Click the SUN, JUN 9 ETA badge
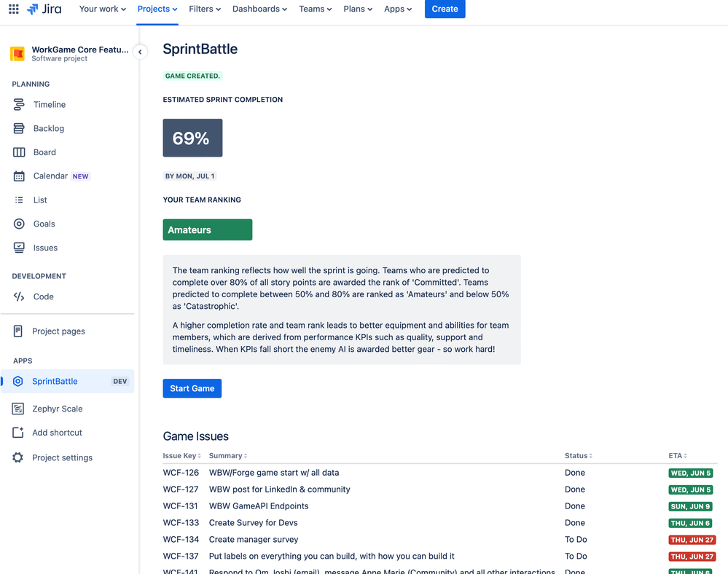Viewport: 728px width, 574px height. tap(690, 506)
